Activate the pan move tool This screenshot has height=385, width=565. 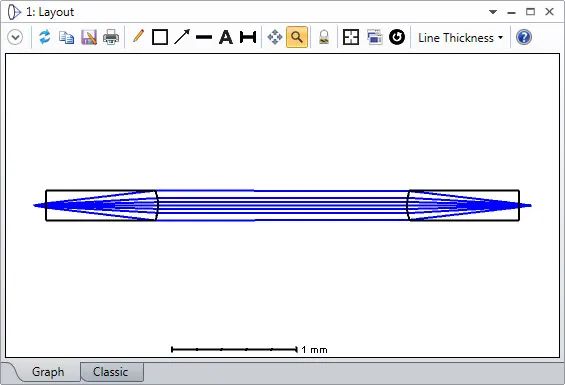click(x=275, y=37)
